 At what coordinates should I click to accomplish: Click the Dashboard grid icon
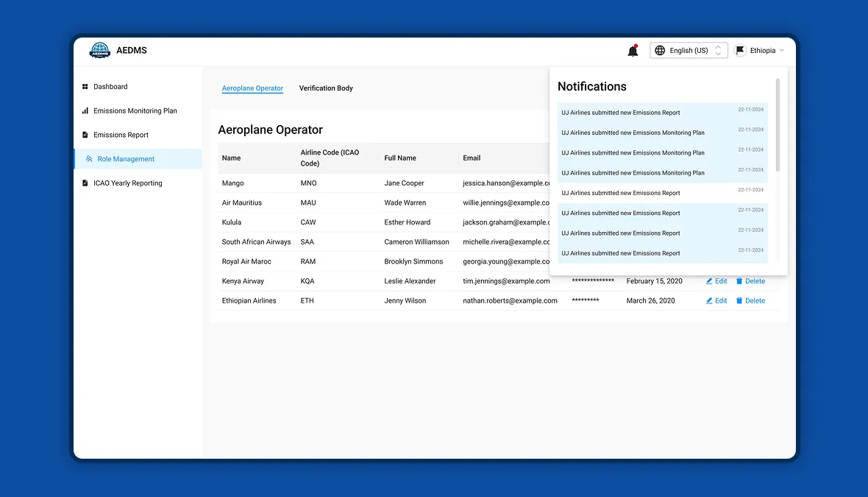[x=85, y=86]
